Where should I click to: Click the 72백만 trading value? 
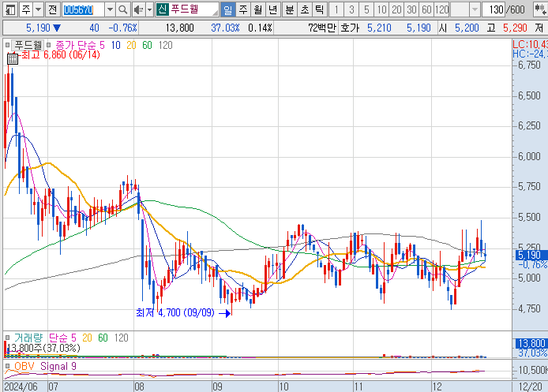321,28
